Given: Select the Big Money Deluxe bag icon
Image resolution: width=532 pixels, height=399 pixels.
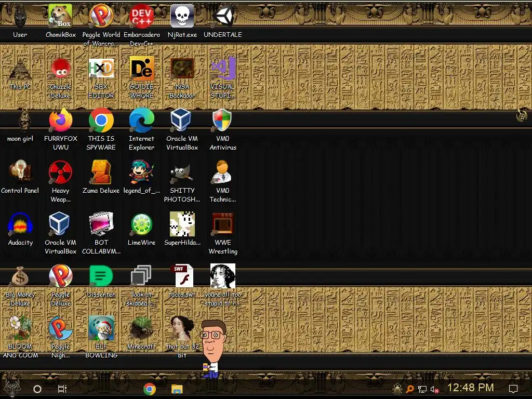Looking at the screenshot, I should click(x=20, y=276).
